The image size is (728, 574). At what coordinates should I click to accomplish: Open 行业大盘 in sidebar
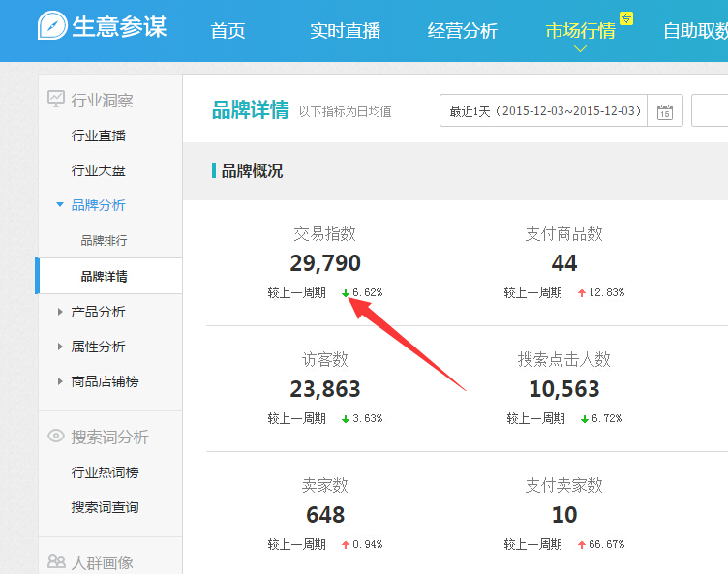pyautogui.click(x=99, y=170)
